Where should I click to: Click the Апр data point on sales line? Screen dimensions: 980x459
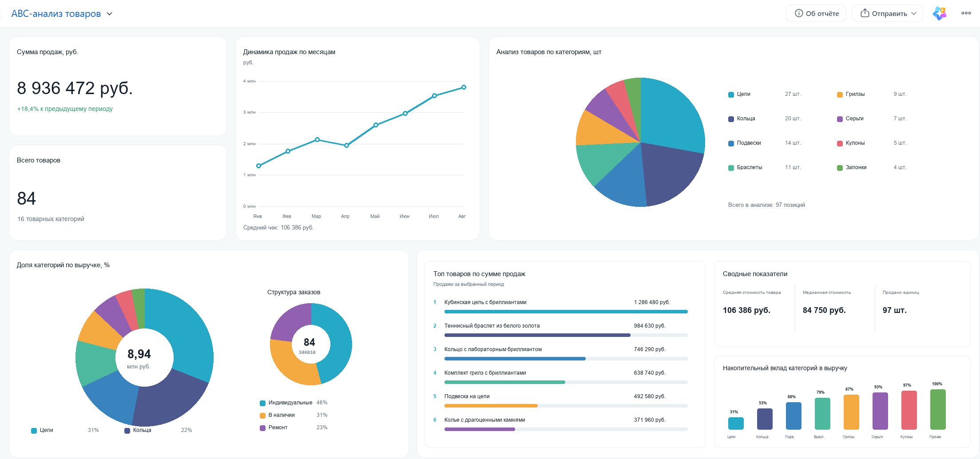click(x=346, y=146)
